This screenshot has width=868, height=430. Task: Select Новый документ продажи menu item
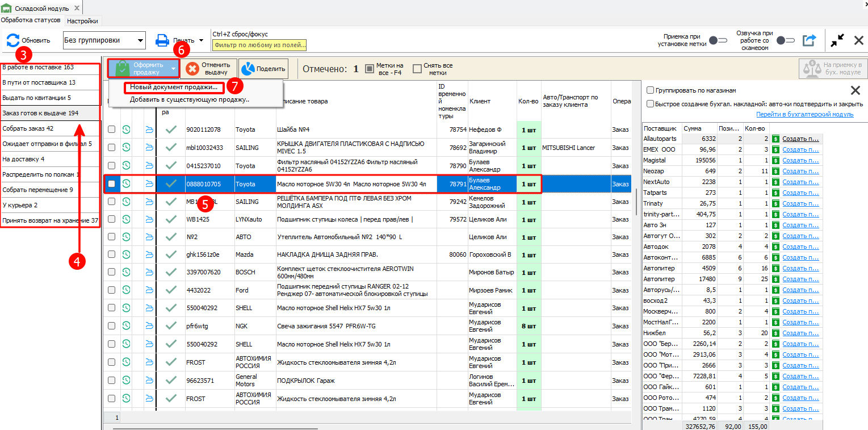tap(174, 87)
